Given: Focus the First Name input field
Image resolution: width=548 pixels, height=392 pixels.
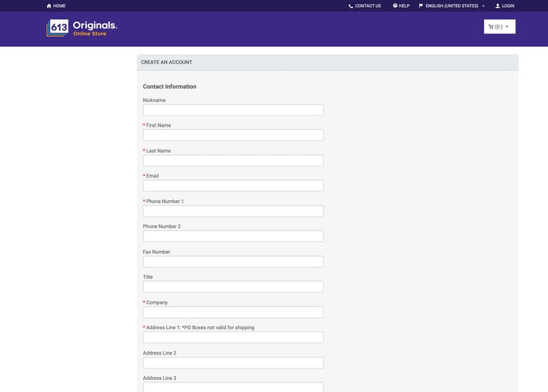Looking at the screenshot, I should pyautogui.click(x=233, y=135).
